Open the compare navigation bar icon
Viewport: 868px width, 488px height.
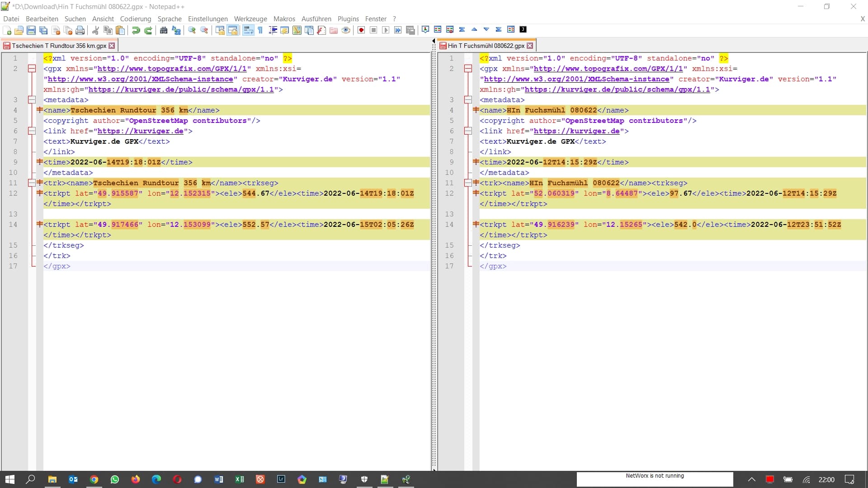click(x=511, y=29)
